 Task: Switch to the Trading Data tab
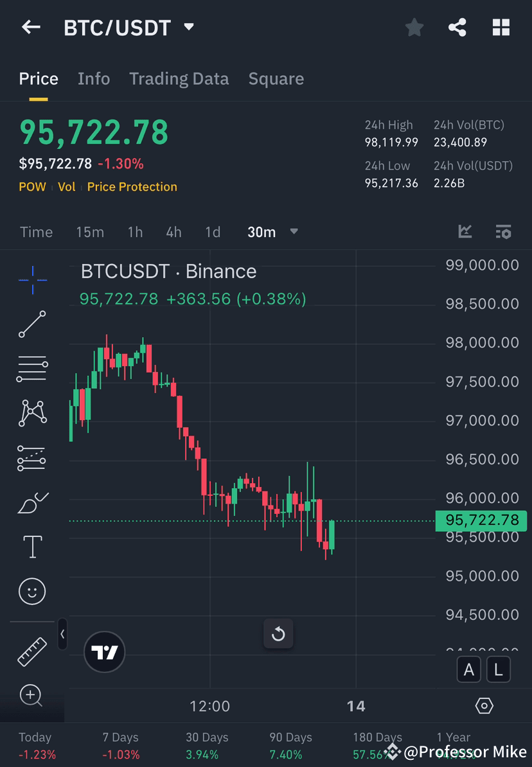pos(179,78)
